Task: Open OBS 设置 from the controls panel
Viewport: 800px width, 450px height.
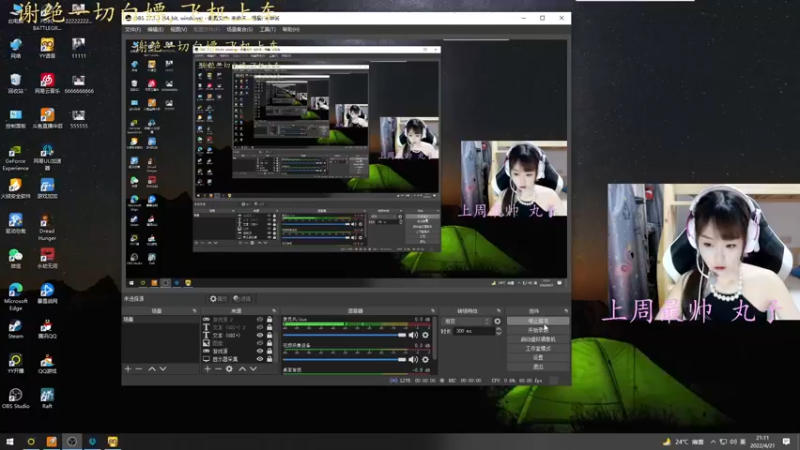Action: point(538,358)
